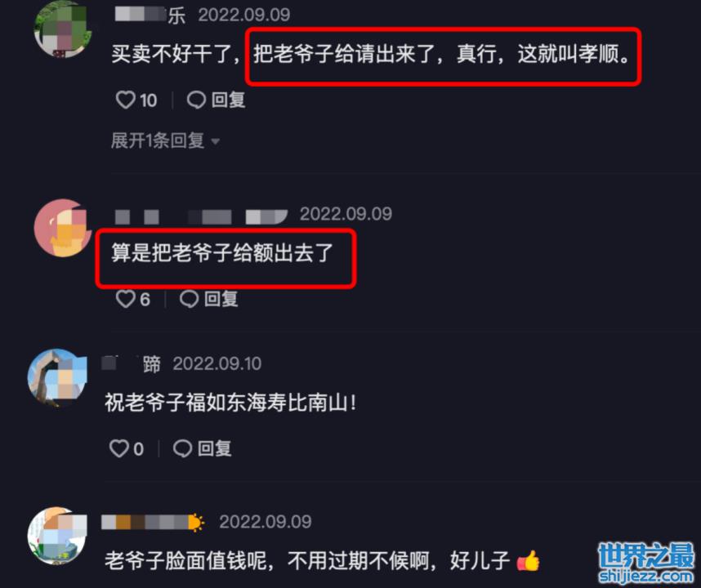Open pink avatar of second commenter
Image resolution: width=701 pixels, height=588 pixels.
tap(63, 228)
